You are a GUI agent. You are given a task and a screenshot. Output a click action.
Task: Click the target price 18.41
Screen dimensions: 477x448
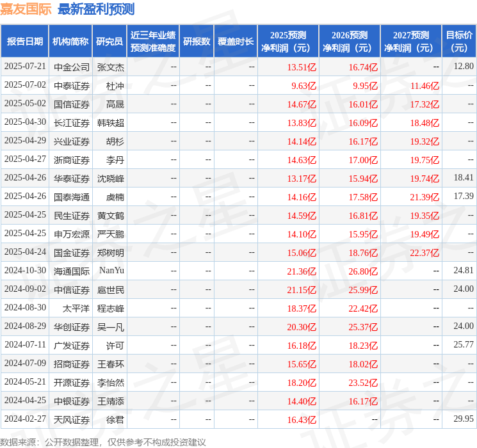tap(464, 177)
